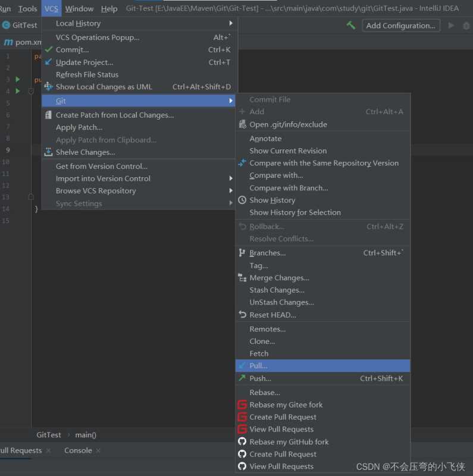Choose Get from Version Control...
473x476 pixels.
click(139, 166)
